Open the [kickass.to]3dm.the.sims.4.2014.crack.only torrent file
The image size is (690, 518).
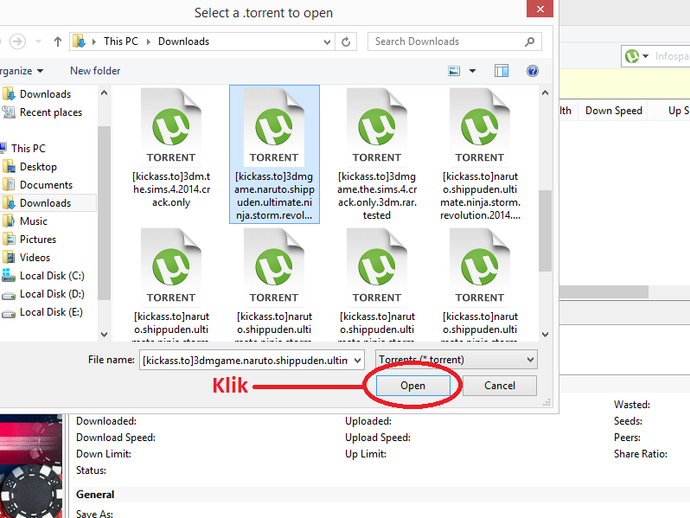coord(171,150)
